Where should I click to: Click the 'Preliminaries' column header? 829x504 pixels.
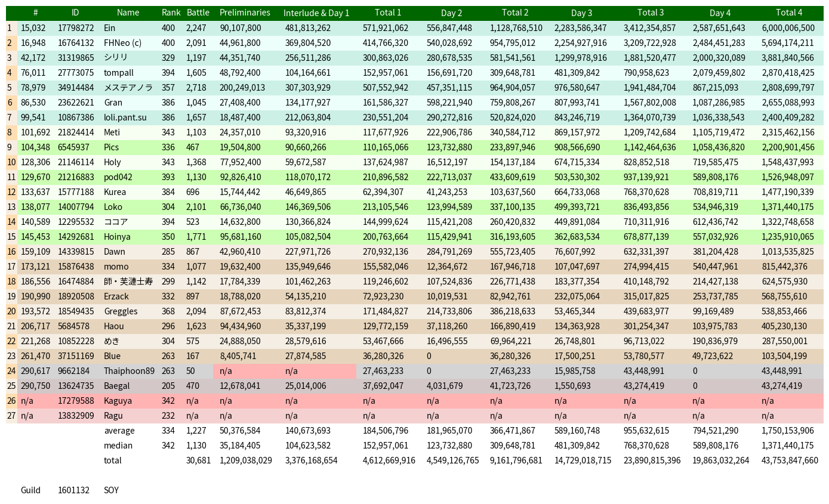(245, 13)
